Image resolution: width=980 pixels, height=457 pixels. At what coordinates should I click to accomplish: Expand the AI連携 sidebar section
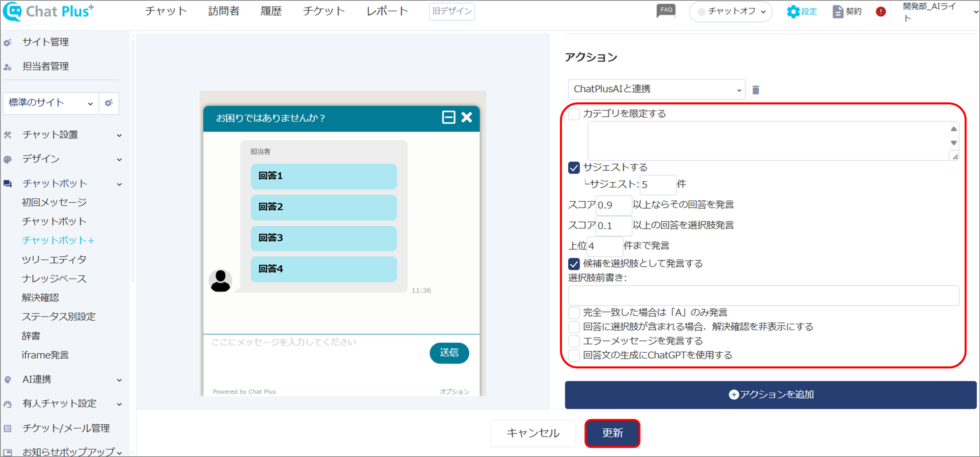click(119, 380)
